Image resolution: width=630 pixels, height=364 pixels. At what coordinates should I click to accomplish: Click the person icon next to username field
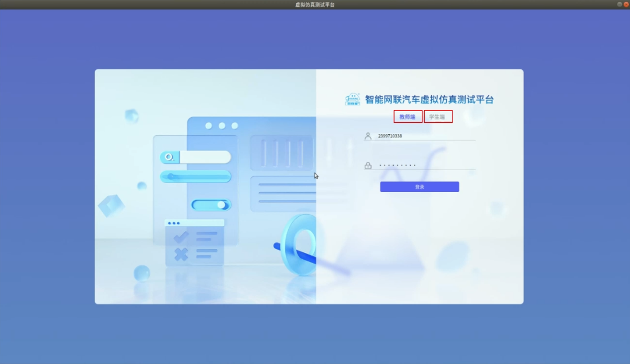(x=367, y=137)
